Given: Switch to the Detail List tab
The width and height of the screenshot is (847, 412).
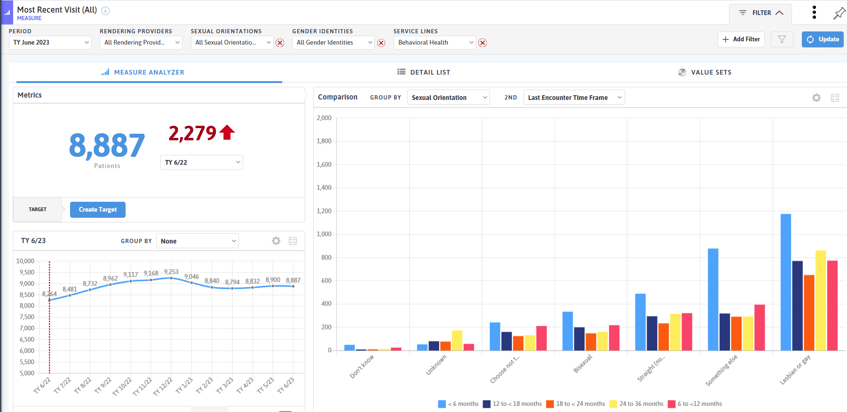Looking at the screenshot, I should coord(424,72).
